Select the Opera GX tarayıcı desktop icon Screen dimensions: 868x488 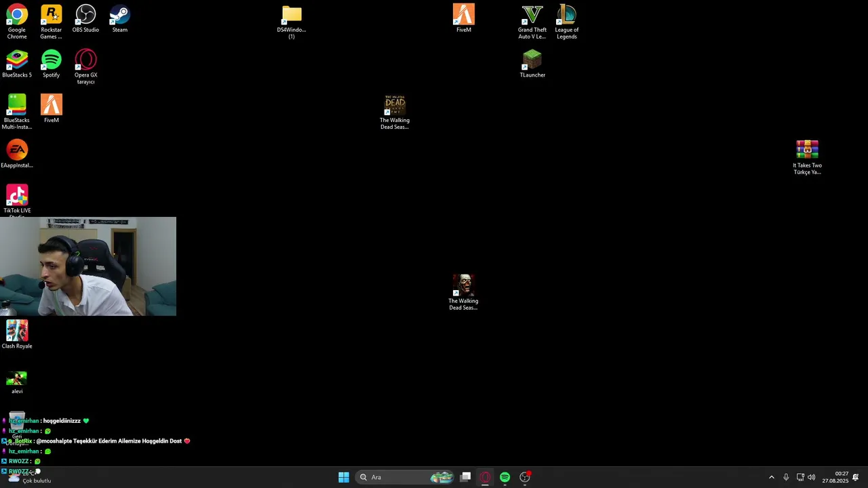(x=85, y=67)
